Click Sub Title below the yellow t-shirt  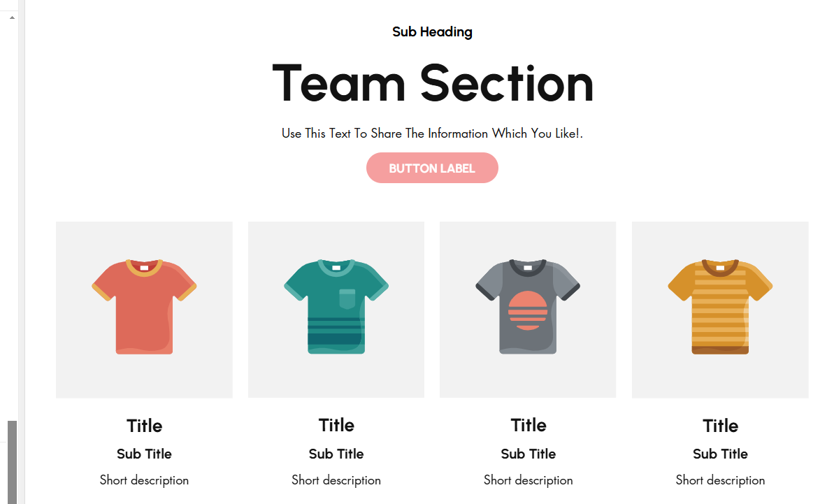click(x=720, y=454)
